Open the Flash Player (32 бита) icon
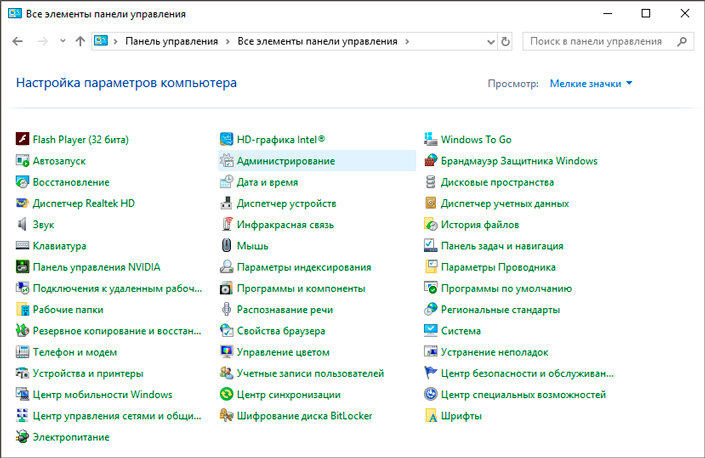705x458 pixels. click(x=22, y=139)
